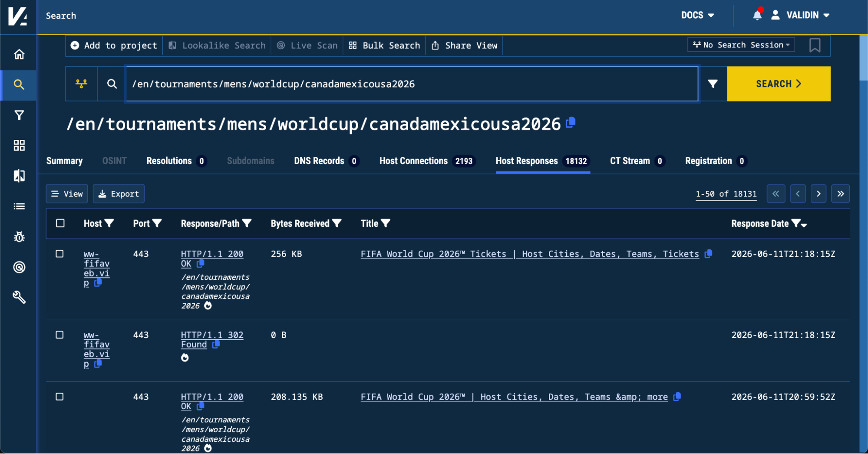The width and height of the screenshot is (868, 454).
Task: Copy the page heading path
Action: click(571, 123)
